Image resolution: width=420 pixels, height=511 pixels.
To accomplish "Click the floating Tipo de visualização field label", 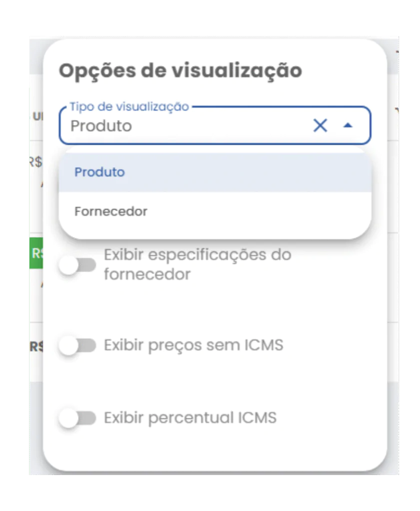I will (129, 107).
